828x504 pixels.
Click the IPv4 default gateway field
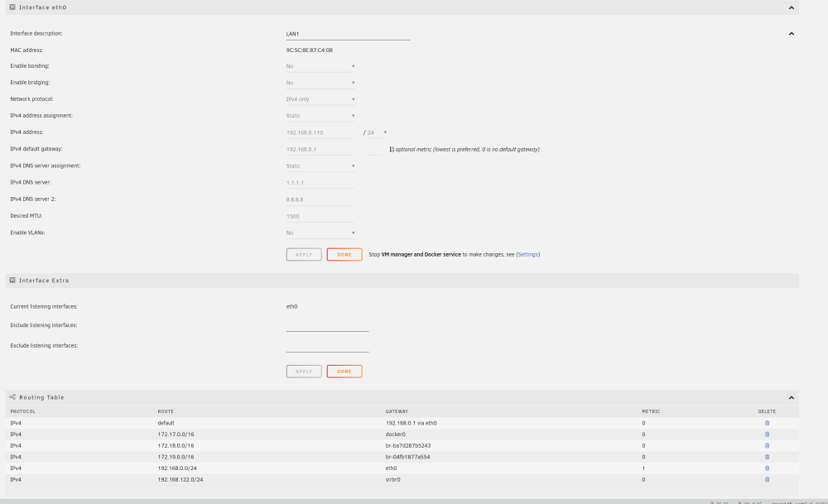tap(320, 149)
